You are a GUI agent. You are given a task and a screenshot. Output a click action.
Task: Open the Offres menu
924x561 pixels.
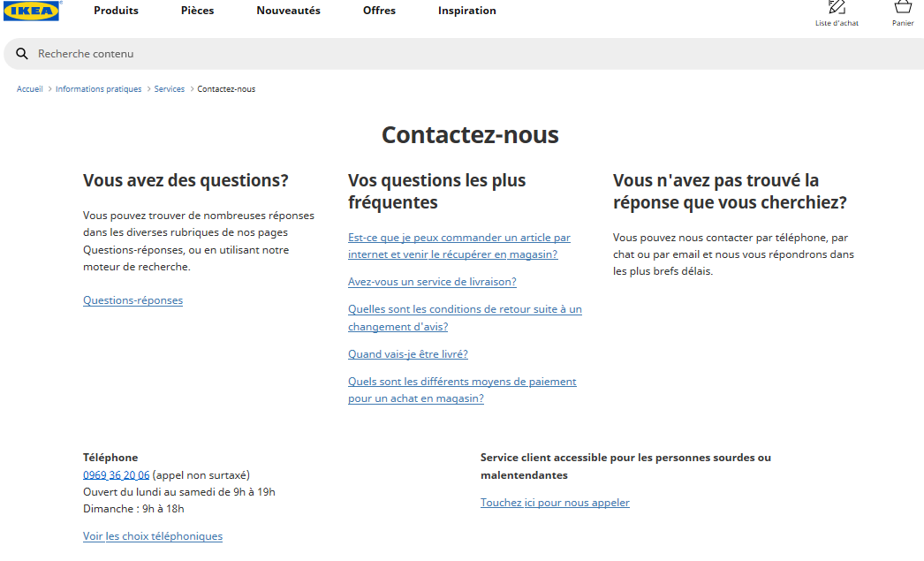379,11
